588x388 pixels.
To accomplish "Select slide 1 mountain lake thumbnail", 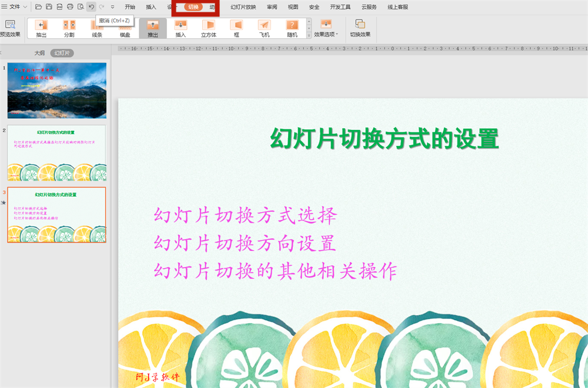I will 57,91.
